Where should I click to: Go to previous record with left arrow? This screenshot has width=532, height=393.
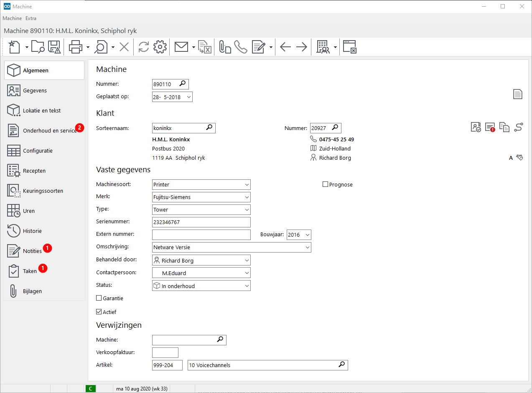tap(285, 47)
